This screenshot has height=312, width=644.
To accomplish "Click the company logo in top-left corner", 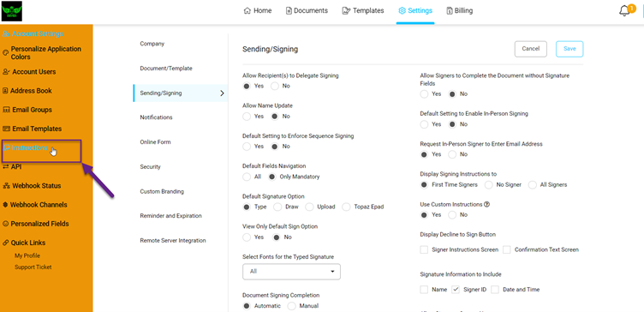I will pos(12,11).
